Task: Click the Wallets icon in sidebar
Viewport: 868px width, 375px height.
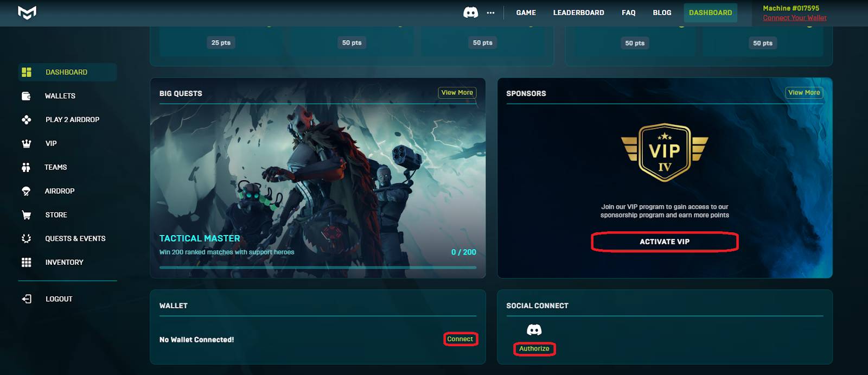Action: [26, 96]
